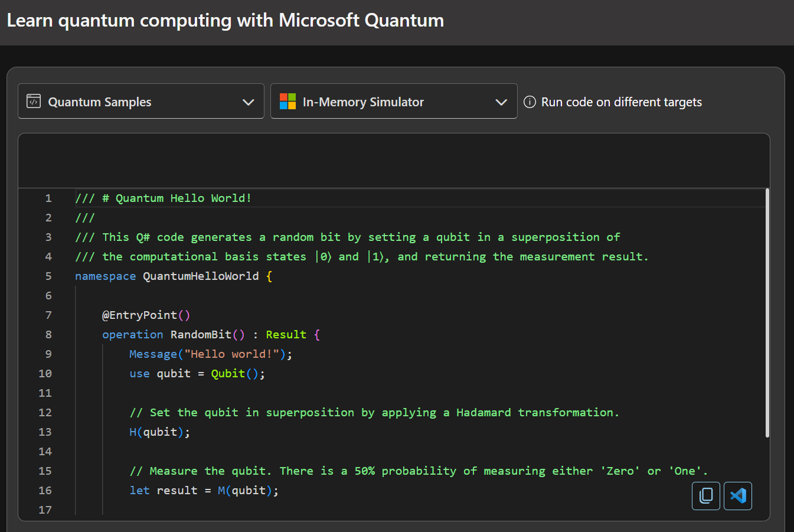Click the code editor vertical scrollbar

(767, 313)
